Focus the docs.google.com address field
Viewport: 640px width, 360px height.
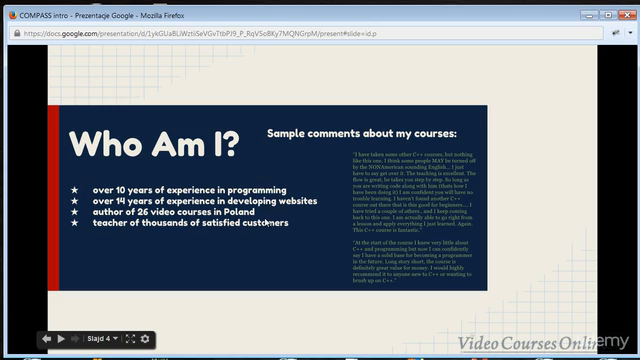click(x=306, y=33)
